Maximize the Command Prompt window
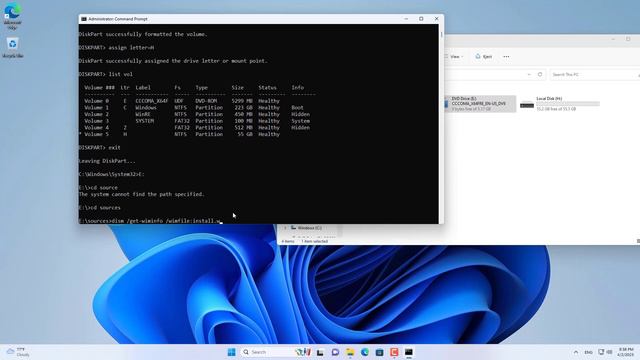The width and height of the screenshot is (640, 360). click(421, 19)
